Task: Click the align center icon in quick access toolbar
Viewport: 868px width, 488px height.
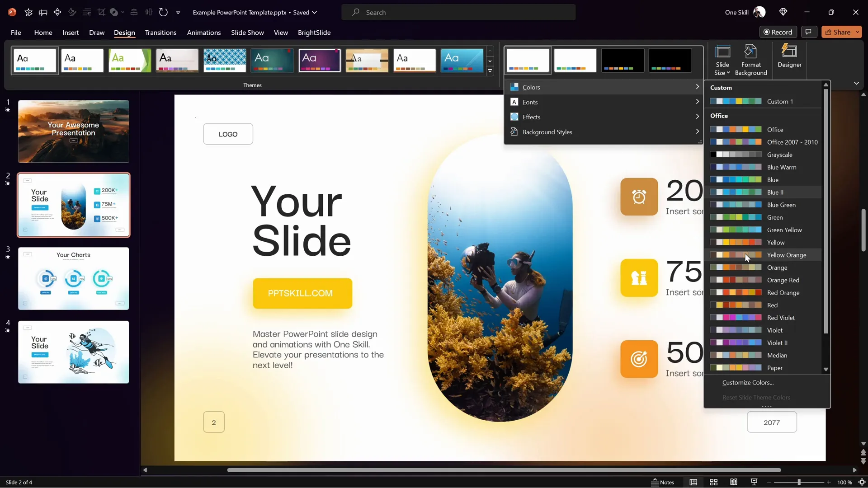Action: 134,12
